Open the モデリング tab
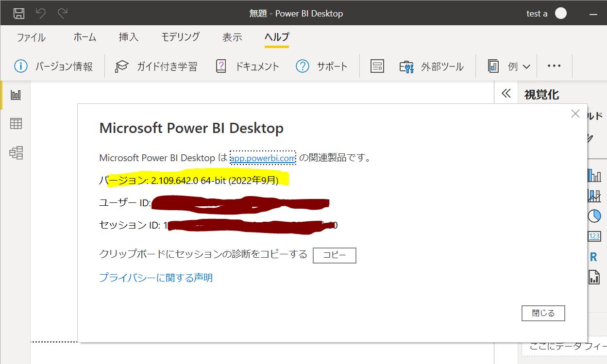607x364 pixels. point(180,37)
